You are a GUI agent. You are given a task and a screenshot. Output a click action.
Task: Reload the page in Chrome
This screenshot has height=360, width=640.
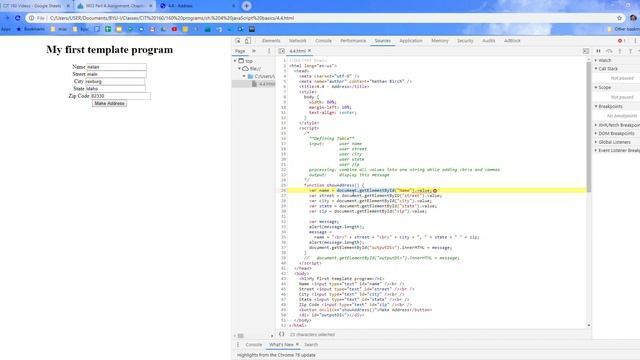pyautogui.click(x=18, y=18)
